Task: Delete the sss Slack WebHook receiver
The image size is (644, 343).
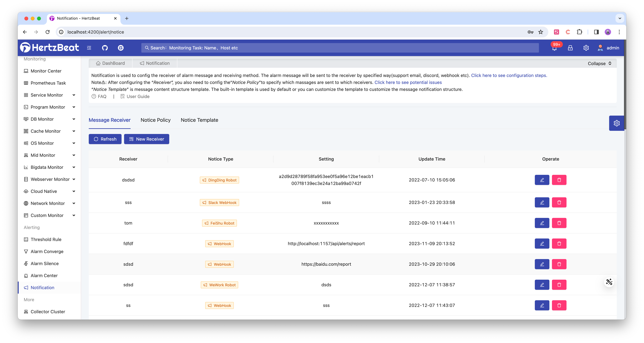Action: pos(559,202)
